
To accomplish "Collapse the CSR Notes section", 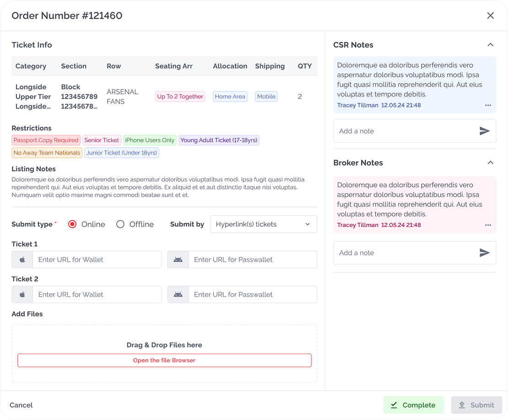I will tap(490, 45).
